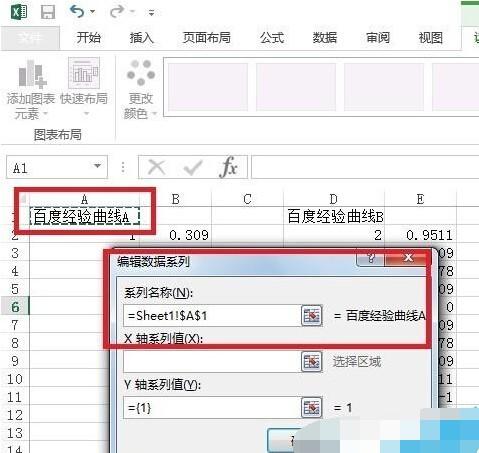Open the 视图 tab
The width and height of the screenshot is (479, 453).
[430, 38]
